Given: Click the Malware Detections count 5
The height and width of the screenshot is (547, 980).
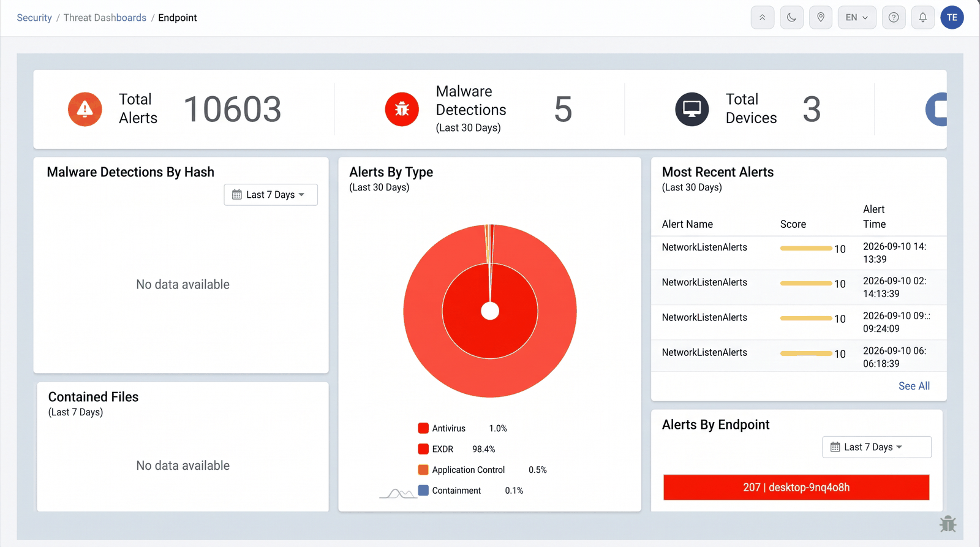Looking at the screenshot, I should pos(563,110).
